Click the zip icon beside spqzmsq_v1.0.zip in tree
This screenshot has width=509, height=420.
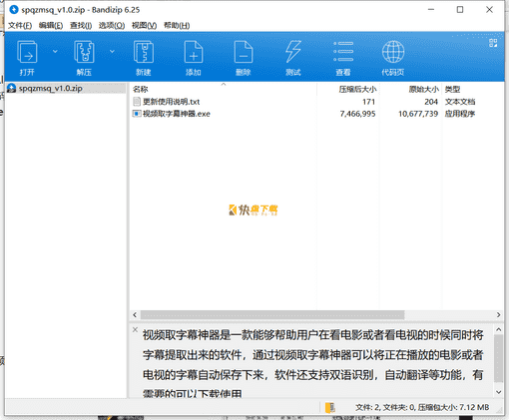click(12, 88)
